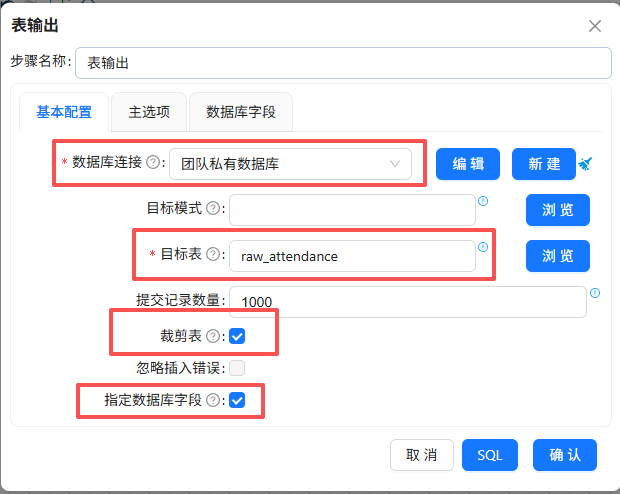Open help icon next to 目标模式
This screenshot has height=494, width=620.
(213, 208)
